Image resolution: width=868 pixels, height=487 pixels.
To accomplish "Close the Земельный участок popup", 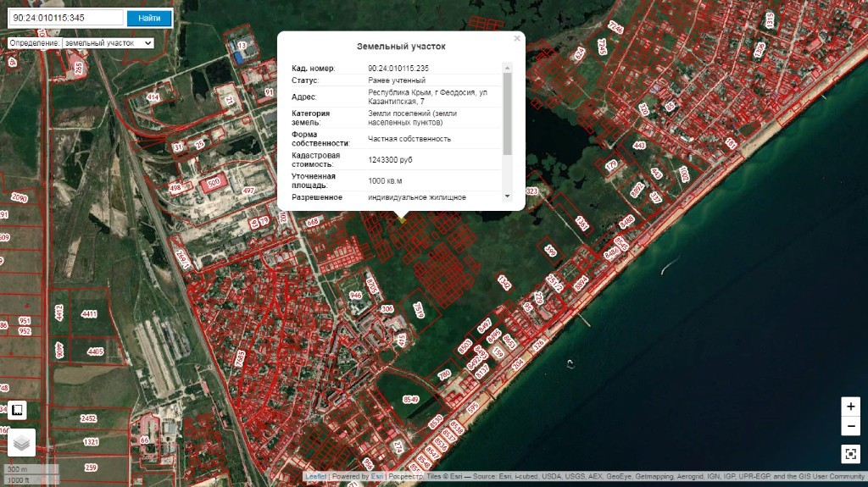I will pos(517,38).
